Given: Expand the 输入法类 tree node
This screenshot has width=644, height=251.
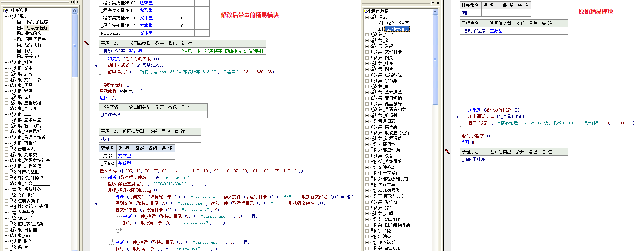Looking at the screenshot, I should point(367,242).
